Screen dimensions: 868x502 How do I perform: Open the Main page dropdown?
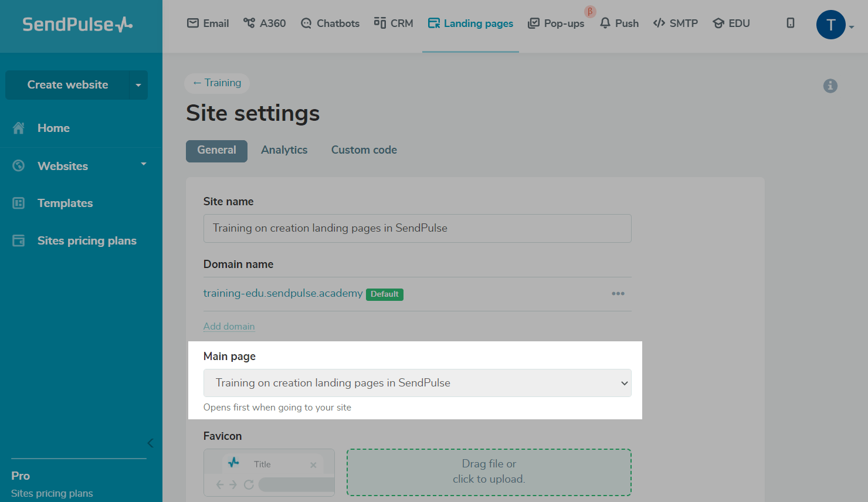(x=418, y=383)
